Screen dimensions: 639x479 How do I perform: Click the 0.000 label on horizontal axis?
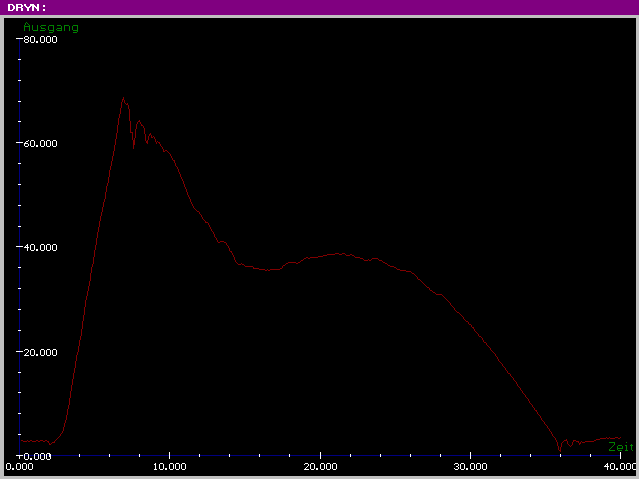pos(20,466)
